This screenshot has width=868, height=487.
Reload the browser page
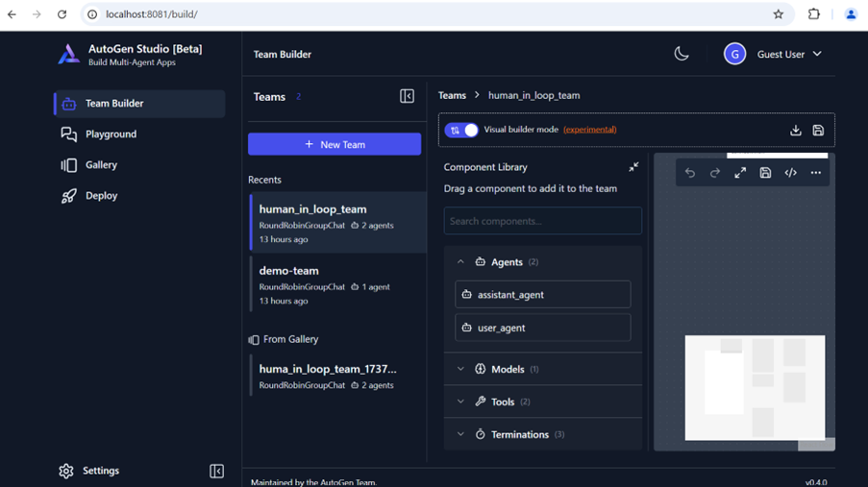point(62,14)
